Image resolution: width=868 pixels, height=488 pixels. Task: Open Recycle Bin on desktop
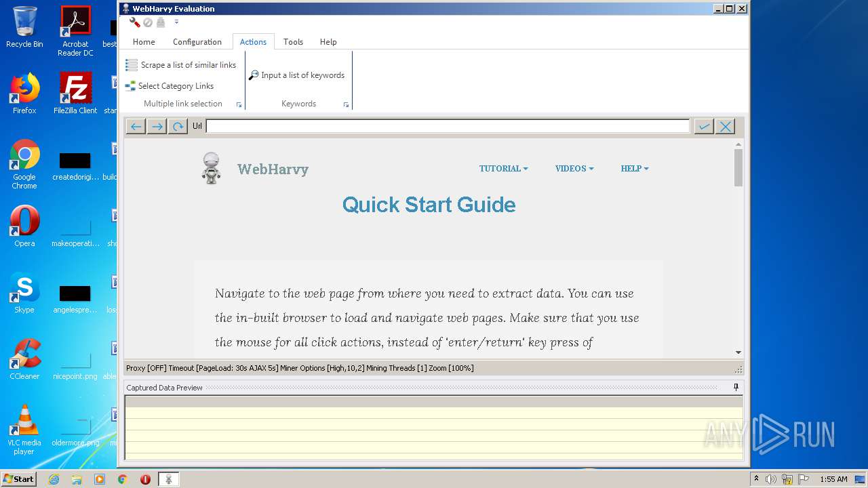[24, 27]
